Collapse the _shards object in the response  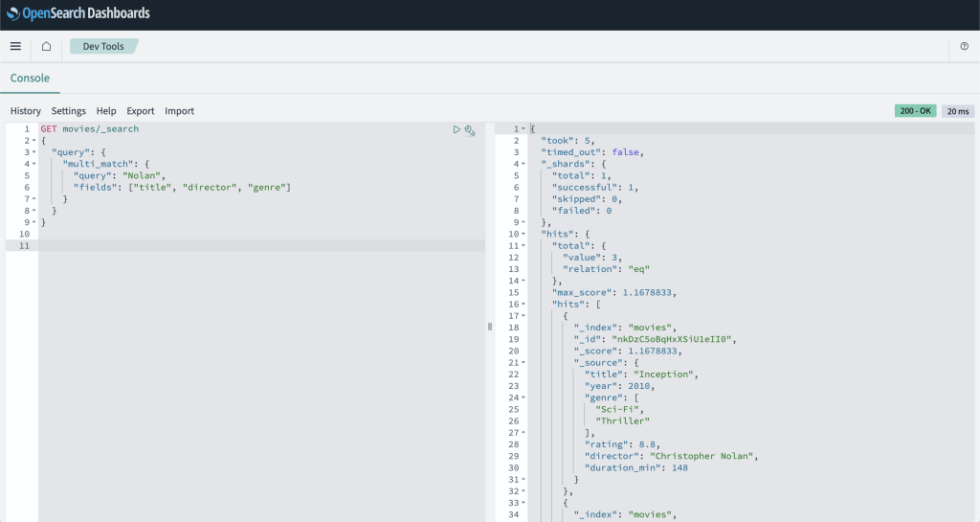pos(523,164)
